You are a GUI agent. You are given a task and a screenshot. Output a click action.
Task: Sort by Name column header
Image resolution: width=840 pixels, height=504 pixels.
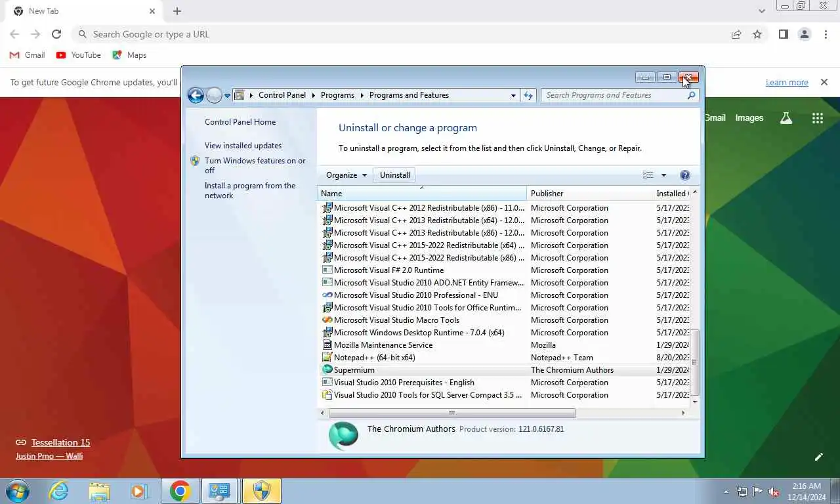(422, 194)
